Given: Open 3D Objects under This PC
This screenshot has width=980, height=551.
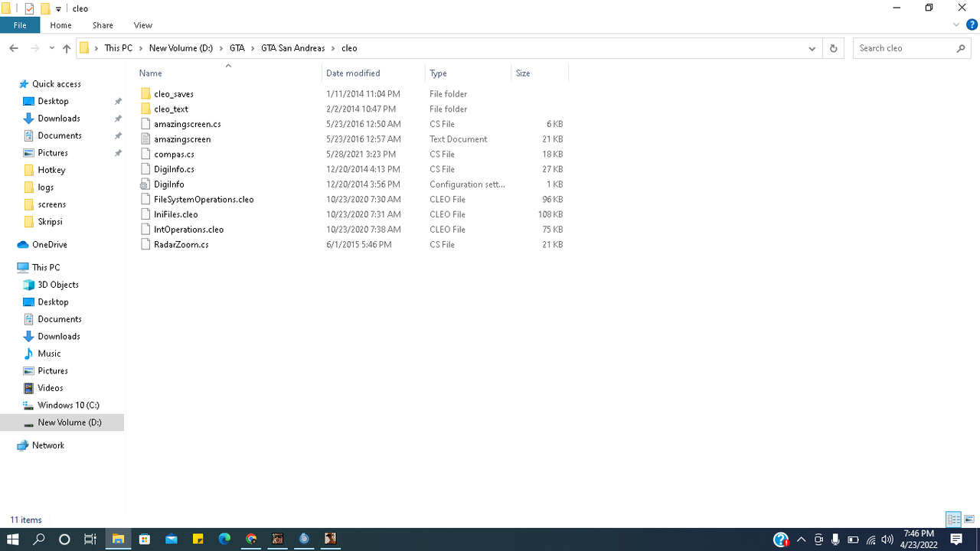Looking at the screenshot, I should (57, 285).
